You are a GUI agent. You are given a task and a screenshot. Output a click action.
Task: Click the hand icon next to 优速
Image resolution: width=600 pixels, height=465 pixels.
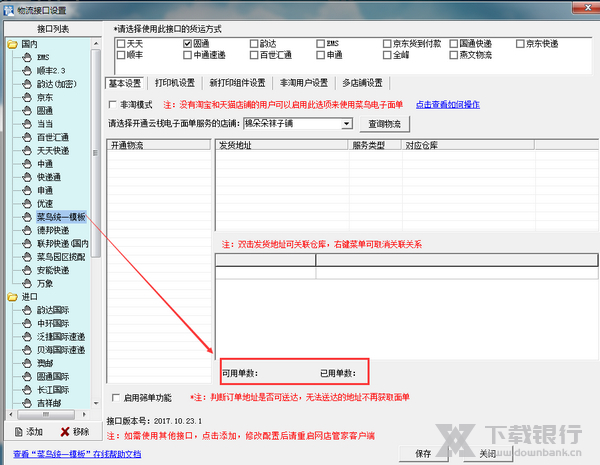(x=26, y=204)
